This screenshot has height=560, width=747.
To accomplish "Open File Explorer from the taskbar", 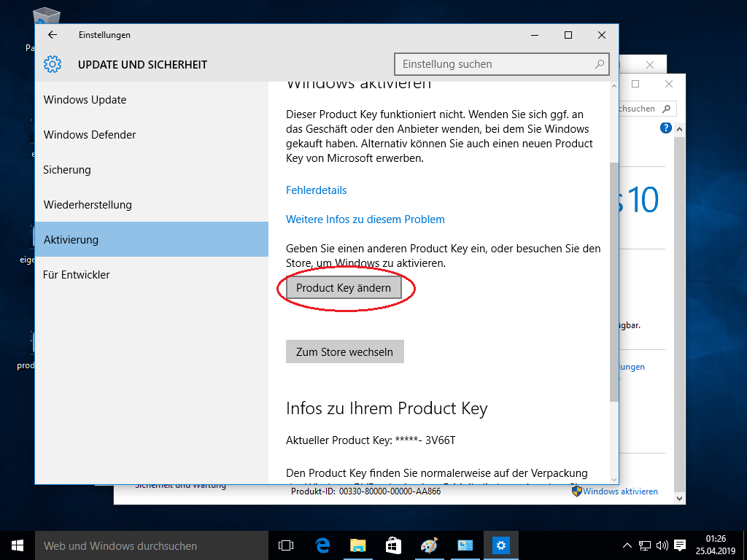I will coord(357,545).
